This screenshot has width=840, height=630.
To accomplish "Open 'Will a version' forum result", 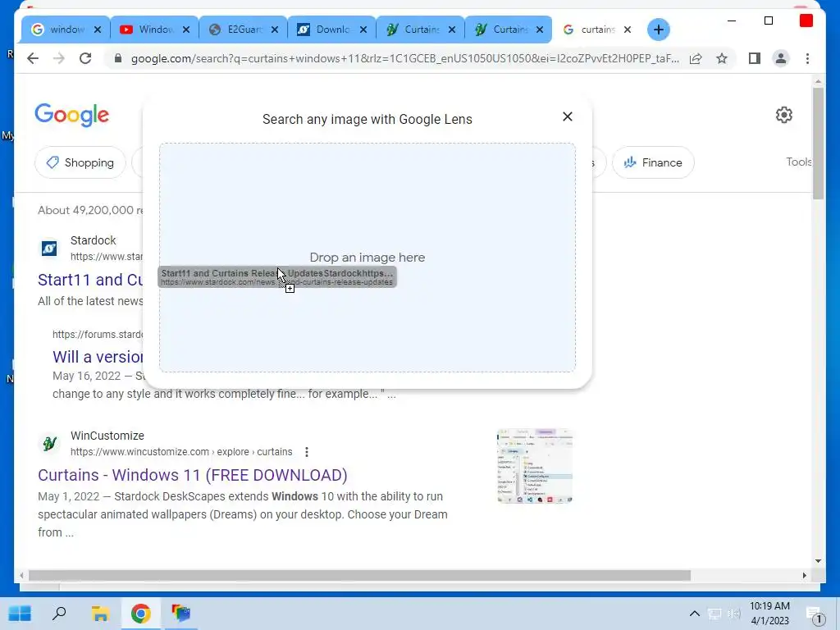I will click(x=98, y=357).
